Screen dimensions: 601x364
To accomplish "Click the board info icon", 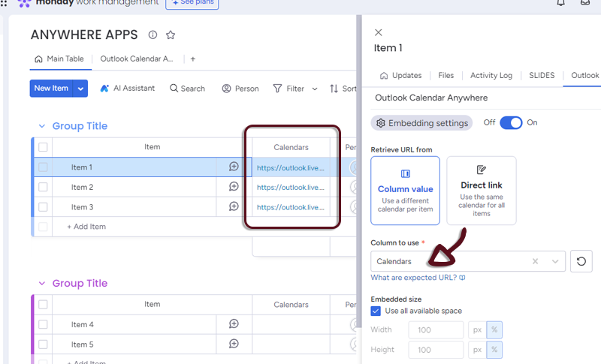I will point(153,35).
